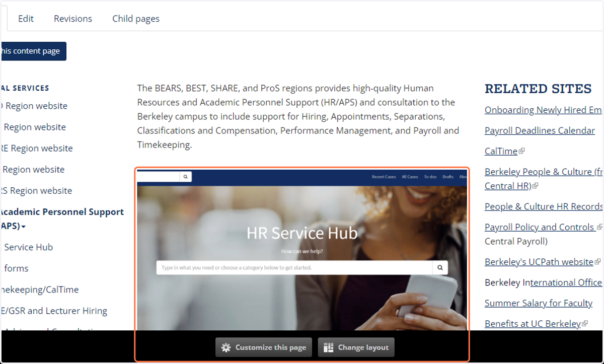Viewport: 604px width, 364px height.
Task: Open the RS Region website sidebar link
Action: coord(36,190)
